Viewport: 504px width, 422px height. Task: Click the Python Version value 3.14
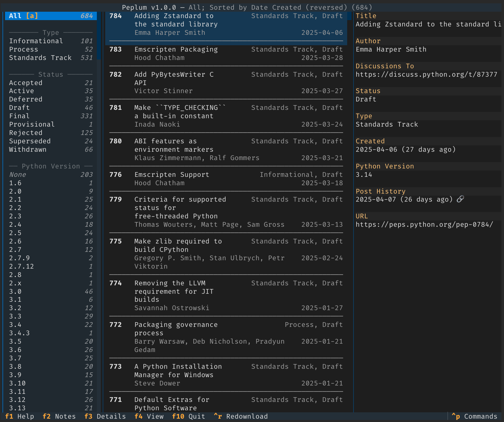click(x=364, y=174)
